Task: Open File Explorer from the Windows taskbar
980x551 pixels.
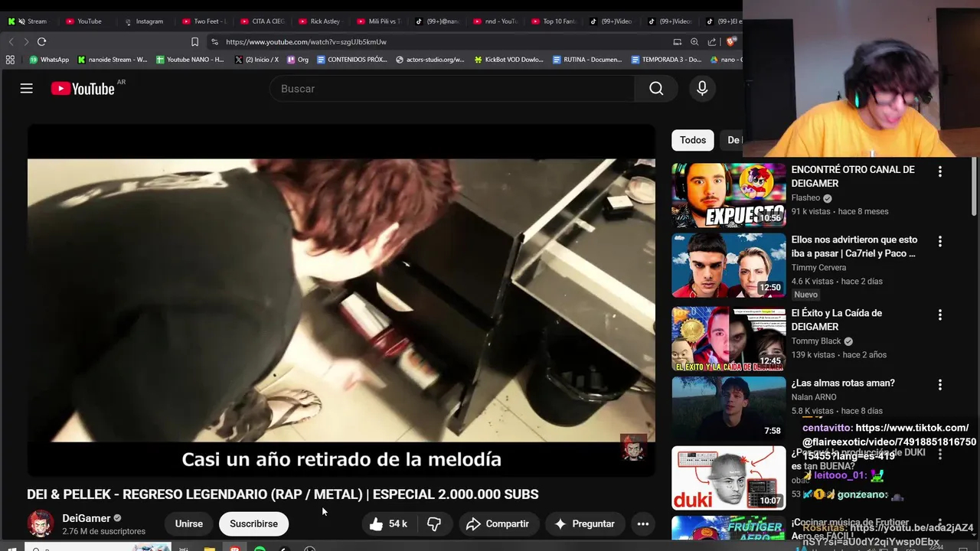Action: pos(209,548)
